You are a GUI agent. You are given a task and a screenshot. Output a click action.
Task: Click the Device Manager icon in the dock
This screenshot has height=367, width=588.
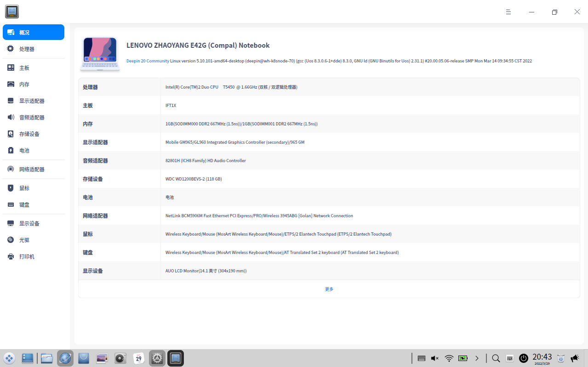click(176, 358)
